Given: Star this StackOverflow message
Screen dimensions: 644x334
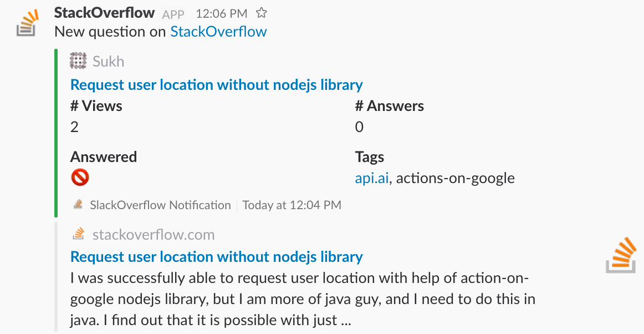Looking at the screenshot, I should point(261,13).
